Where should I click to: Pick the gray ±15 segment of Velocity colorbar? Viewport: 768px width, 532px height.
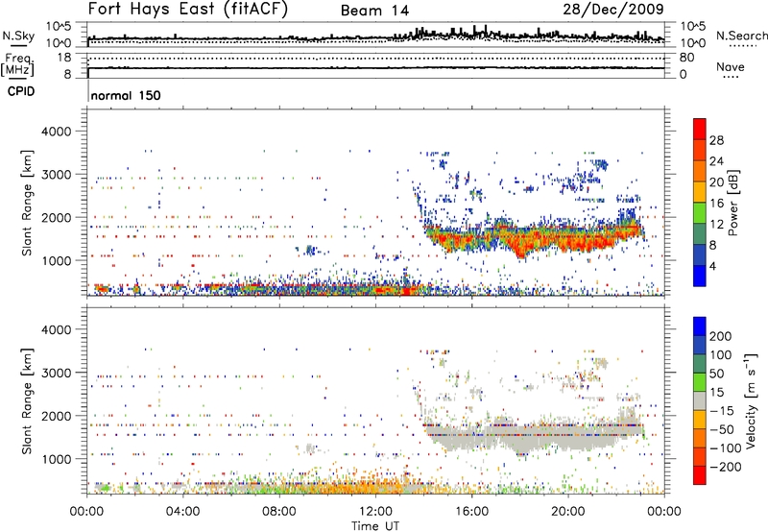coord(700,400)
